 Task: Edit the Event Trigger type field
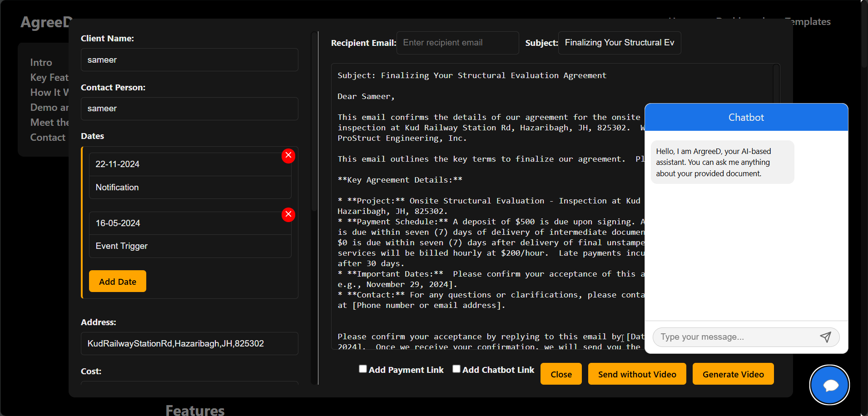click(190, 246)
